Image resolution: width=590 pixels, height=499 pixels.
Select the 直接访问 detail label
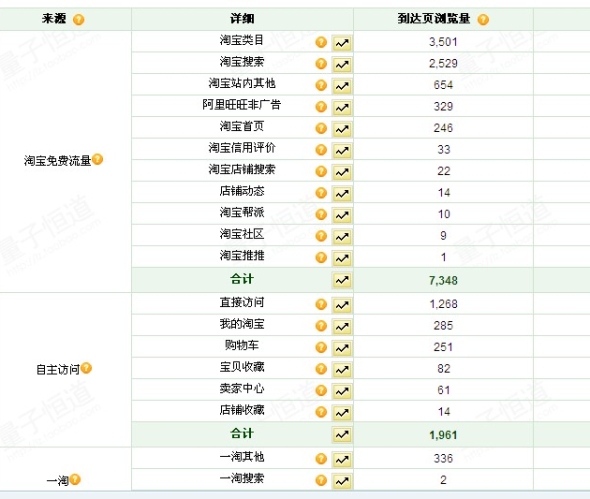(242, 302)
